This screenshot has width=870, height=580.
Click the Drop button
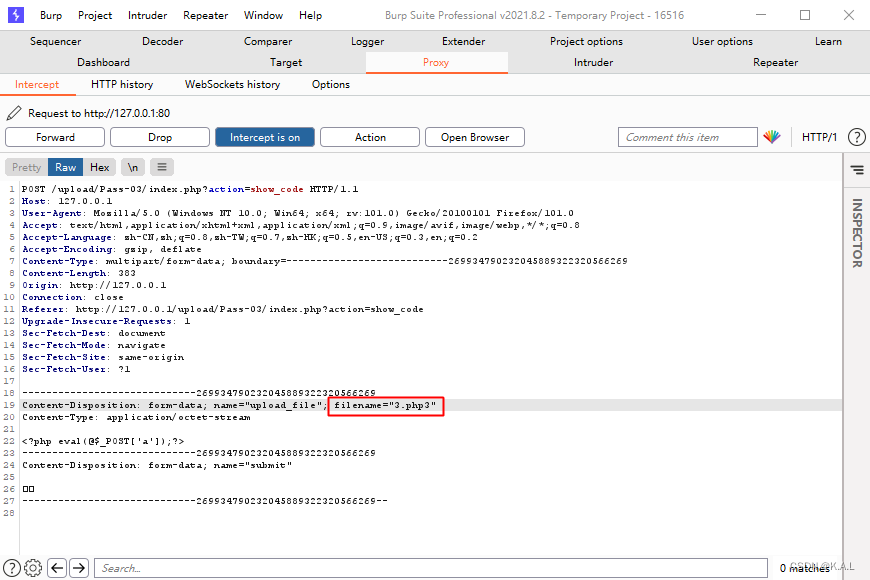pos(160,137)
